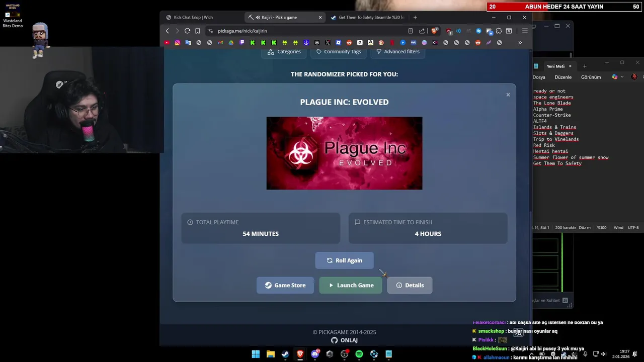The width and height of the screenshot is (644, 362).
Task: Open X (Twitter) bookmark
Action: tap(328, 43)
